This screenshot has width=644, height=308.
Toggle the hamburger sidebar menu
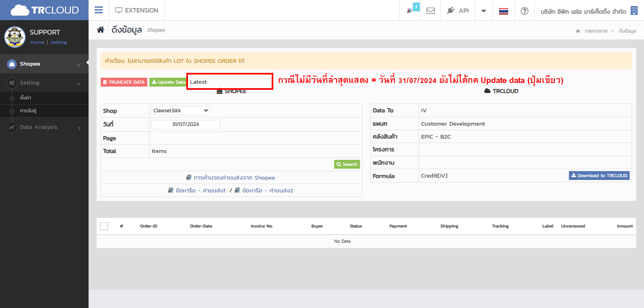click(99, 10)
